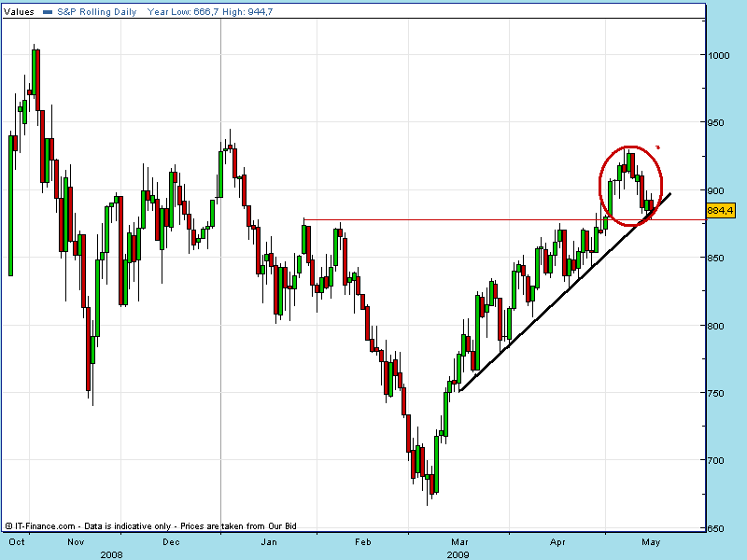
Task: Click the Jan label on time axis
Action: coord(269,542)
